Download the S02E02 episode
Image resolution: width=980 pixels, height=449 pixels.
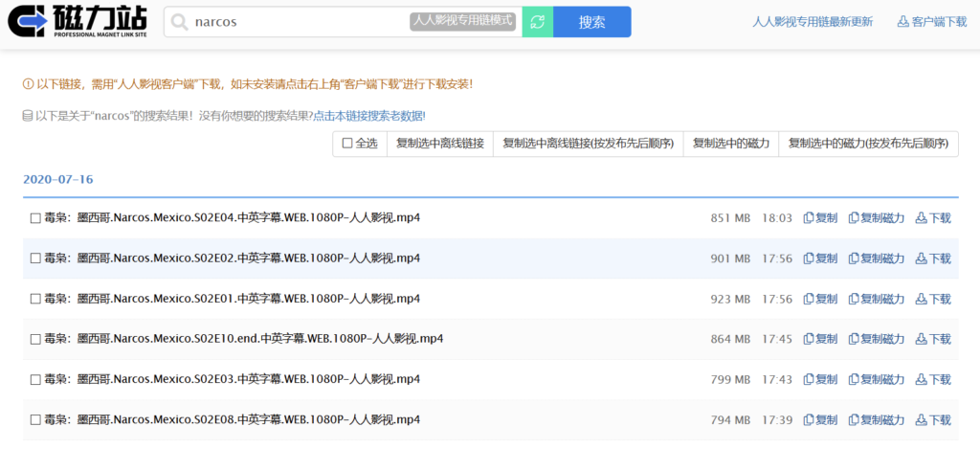[x=933, y=258]
